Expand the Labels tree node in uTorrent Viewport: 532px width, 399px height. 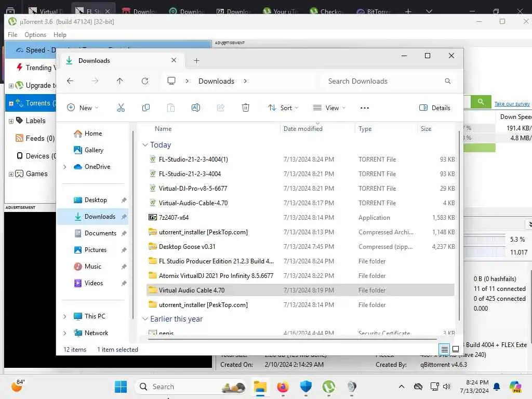tap(11, 121)
